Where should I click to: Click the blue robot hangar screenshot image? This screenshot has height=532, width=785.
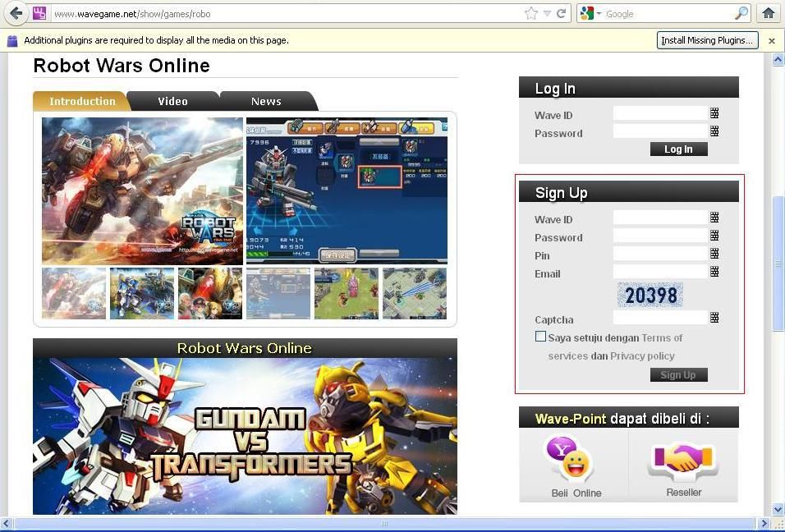(x=347, y=190)
